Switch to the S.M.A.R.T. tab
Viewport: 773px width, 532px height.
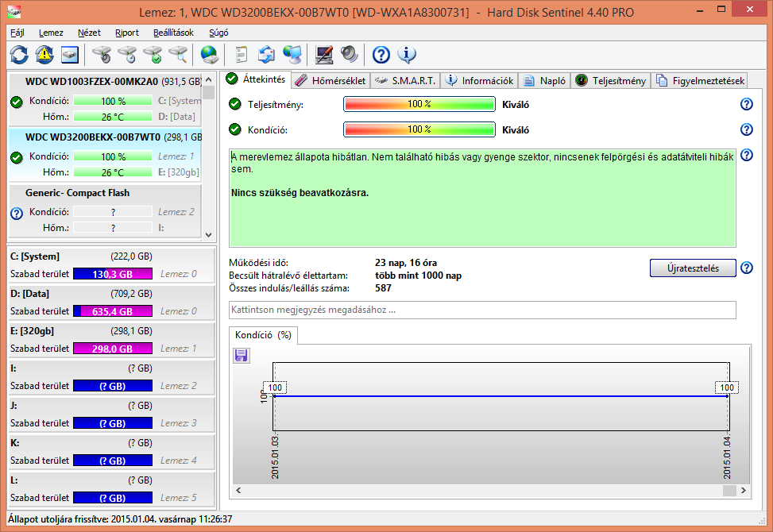(x=404, y=81)
